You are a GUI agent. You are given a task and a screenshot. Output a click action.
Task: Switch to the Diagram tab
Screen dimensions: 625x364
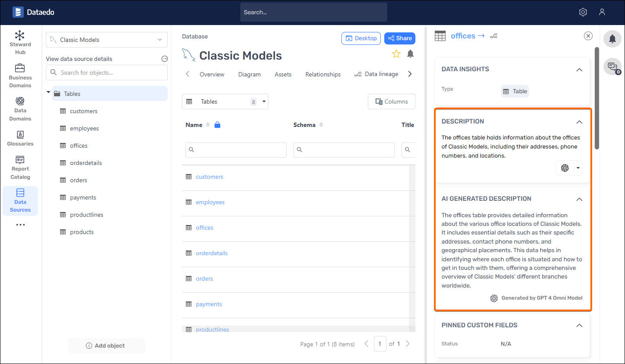pyautogui.click(x=249, y=74)
